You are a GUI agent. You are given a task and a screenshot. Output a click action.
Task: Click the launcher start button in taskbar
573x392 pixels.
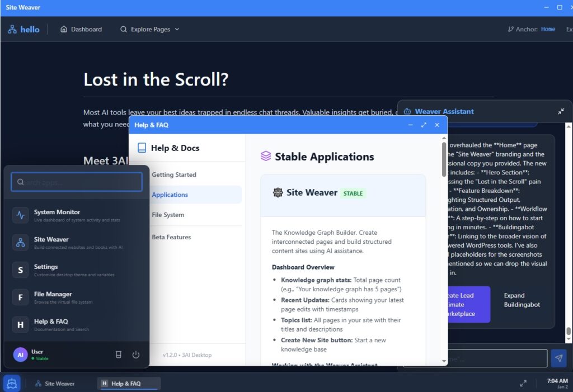click(12, 384)
